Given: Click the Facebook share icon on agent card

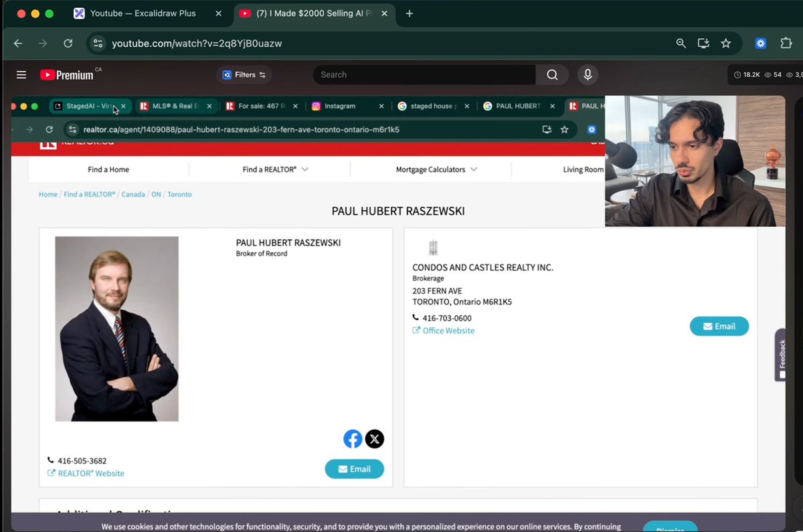Looking at the screenshot, I should [353, 439].
